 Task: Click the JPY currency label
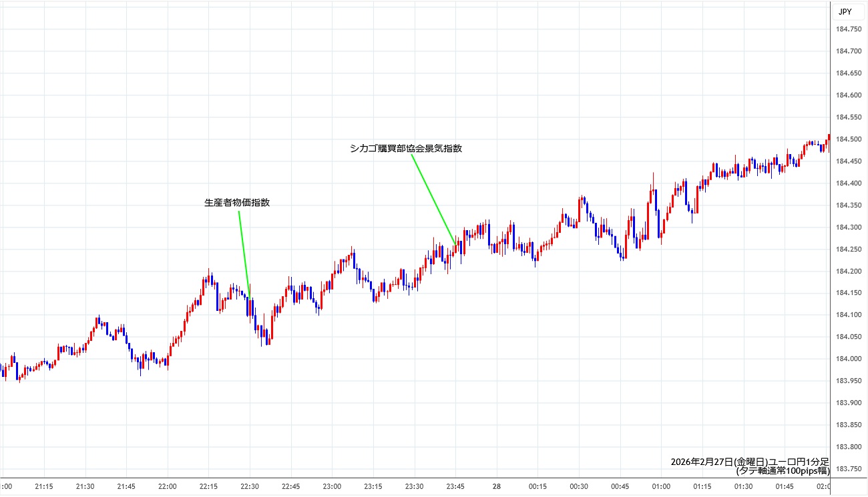pyautogui.click(x=845, y=11)
